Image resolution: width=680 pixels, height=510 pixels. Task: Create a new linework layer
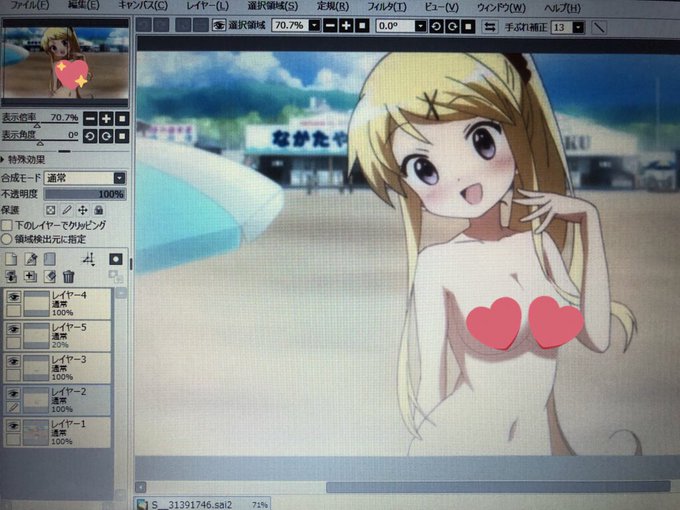30,259
